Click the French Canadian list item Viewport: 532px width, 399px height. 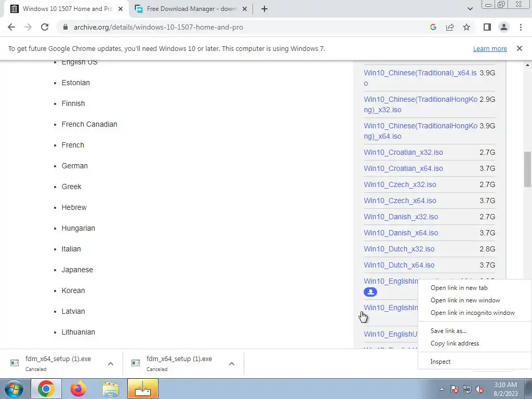pos(89,124)
